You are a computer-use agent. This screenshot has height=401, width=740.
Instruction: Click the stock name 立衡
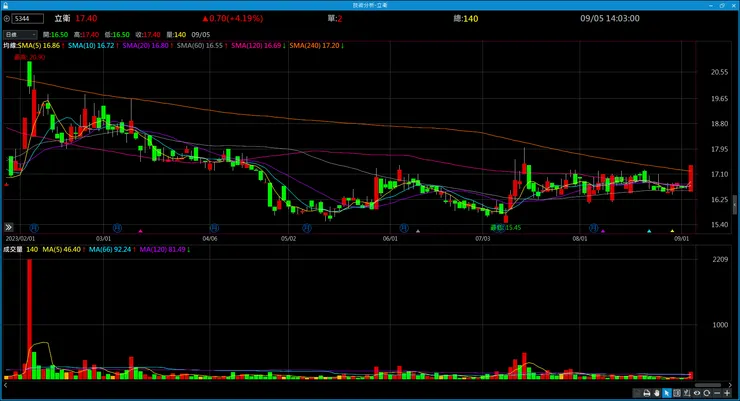[x=62, y=18]
